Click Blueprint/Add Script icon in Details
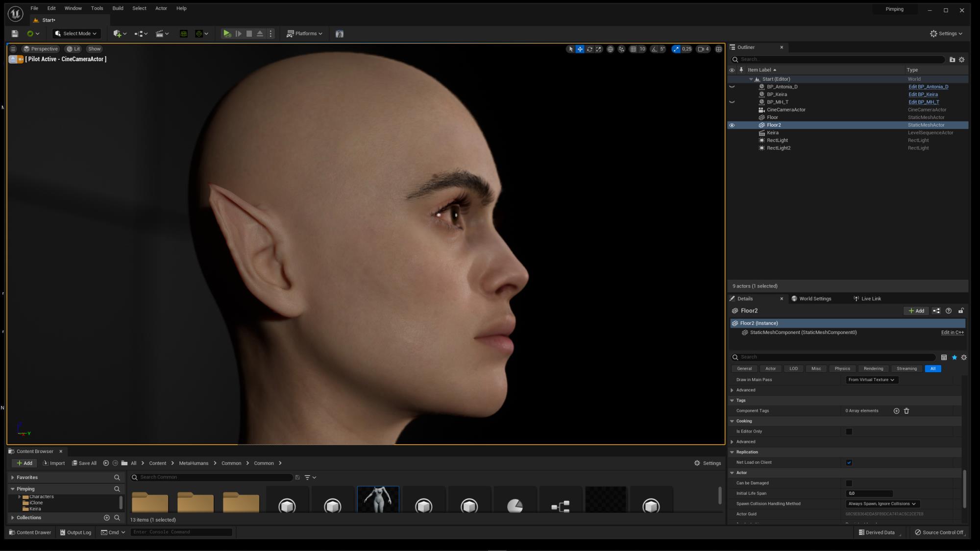Screen dimensions: 980x551 936,311
